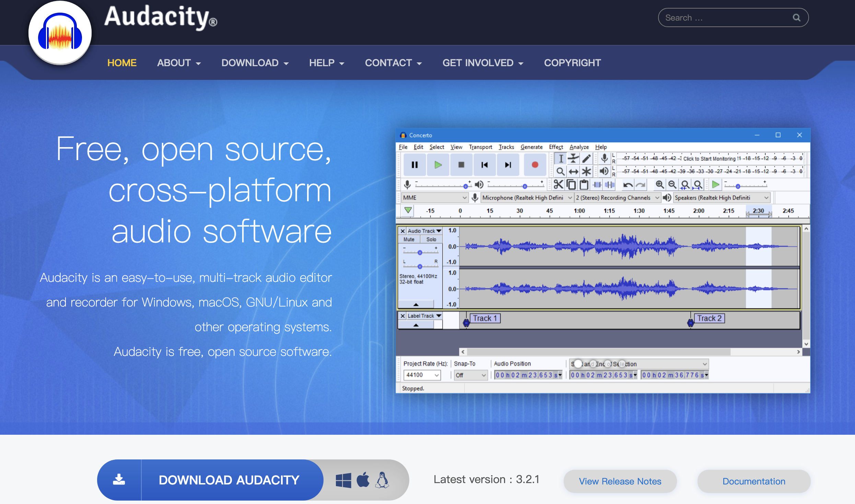
Task: Click the Fit Selection zoom icon
Action: coord(685,185)
